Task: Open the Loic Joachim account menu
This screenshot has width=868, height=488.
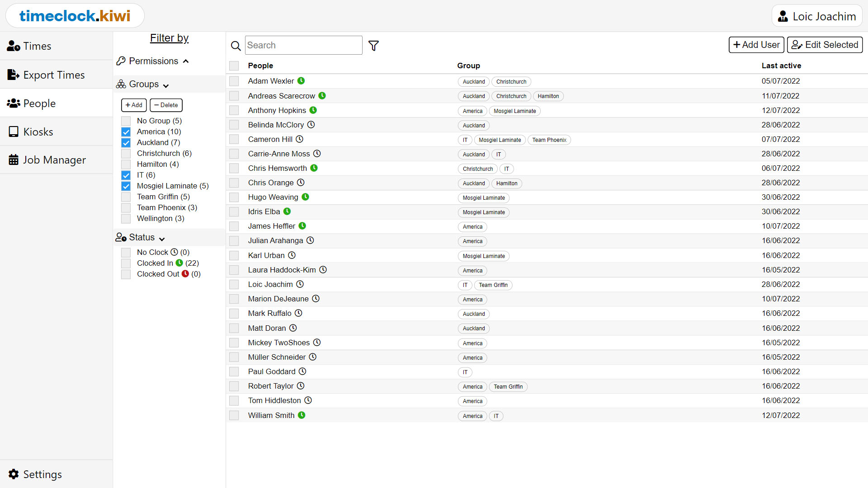Action: coord(817,16)
